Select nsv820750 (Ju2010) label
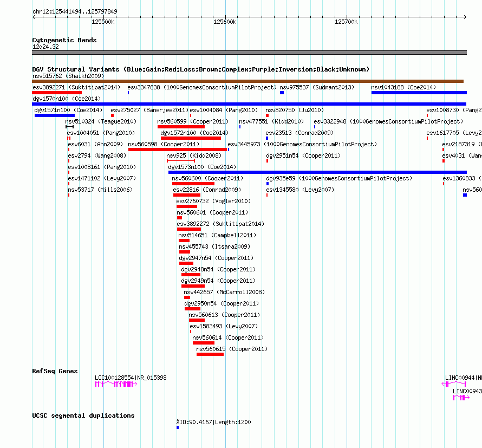Viewport: 482px width, 448px height. 295,110
